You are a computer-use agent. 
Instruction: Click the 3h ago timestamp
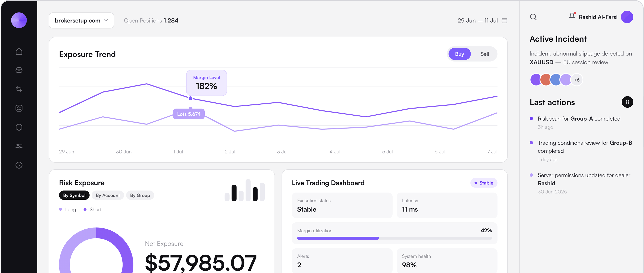545,127
